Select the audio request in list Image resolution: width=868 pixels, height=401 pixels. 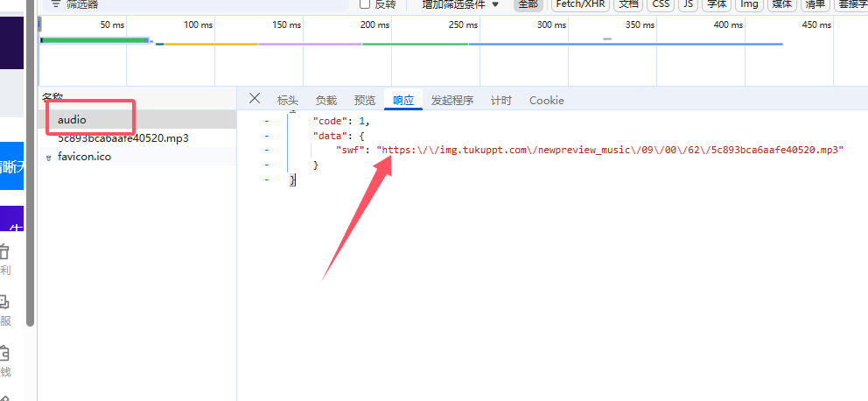pos(73,119)
